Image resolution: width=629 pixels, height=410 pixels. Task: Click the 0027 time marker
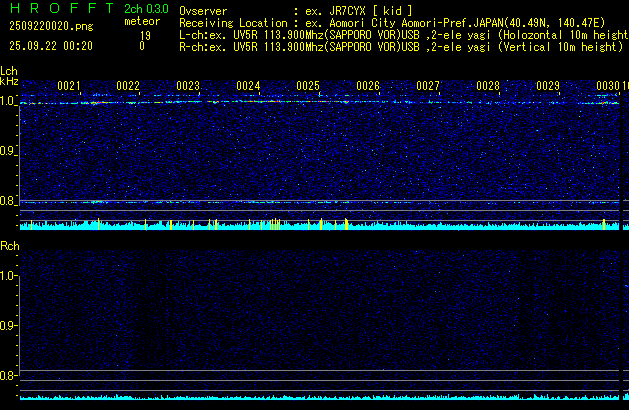[428, 87]
